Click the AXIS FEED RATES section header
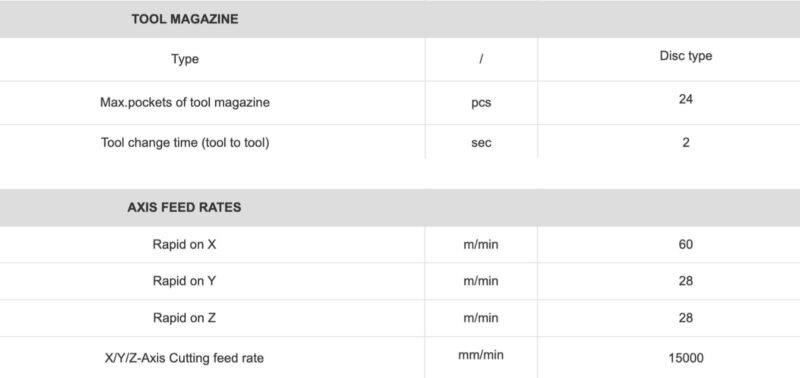The width and height of the screenshot is (800, 378). [184, 208]
